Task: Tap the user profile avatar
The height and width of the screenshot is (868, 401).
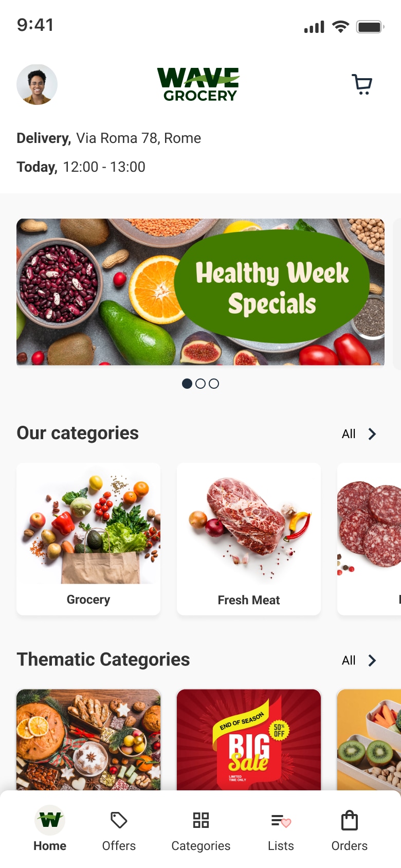Action: pos(37,84)
